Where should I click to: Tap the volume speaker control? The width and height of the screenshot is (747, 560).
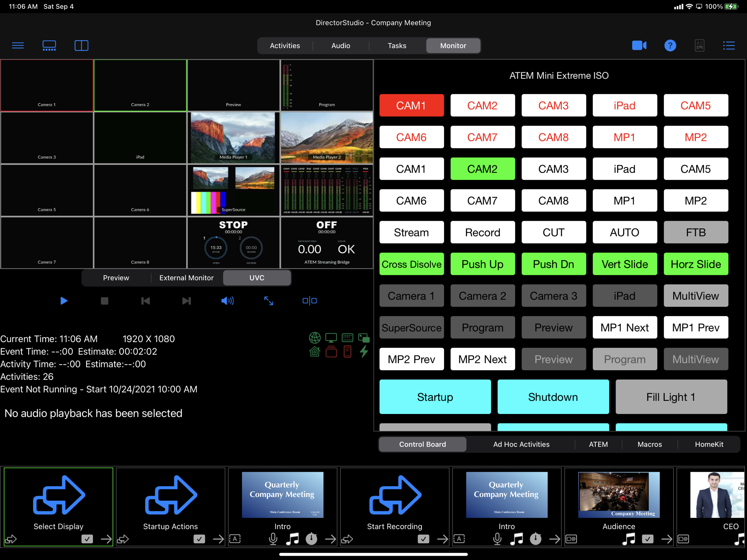pyautogui.click(x=227, y=301)
